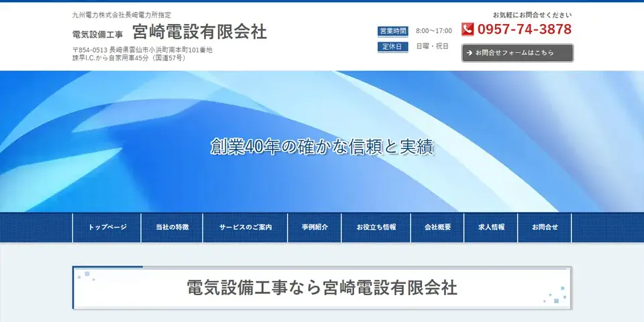The width and height of the screenshot is (644, 322).
Task: Click the hero slogan 創業40年の確かな信頼と実績
Action: [x=322, y=147]
